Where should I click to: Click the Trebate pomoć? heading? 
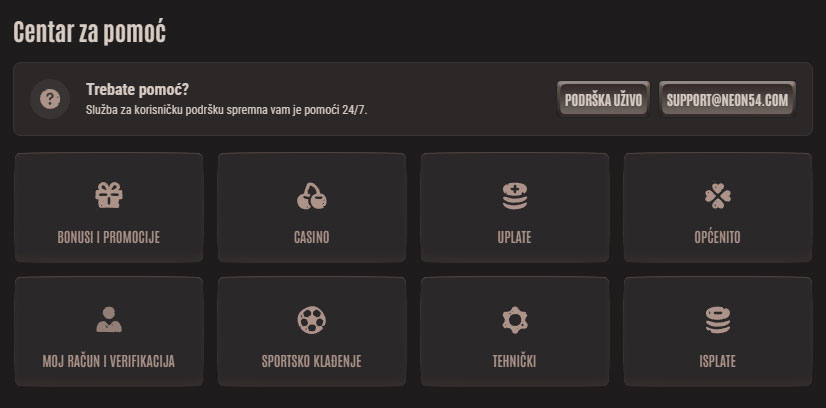click(137, 90)
